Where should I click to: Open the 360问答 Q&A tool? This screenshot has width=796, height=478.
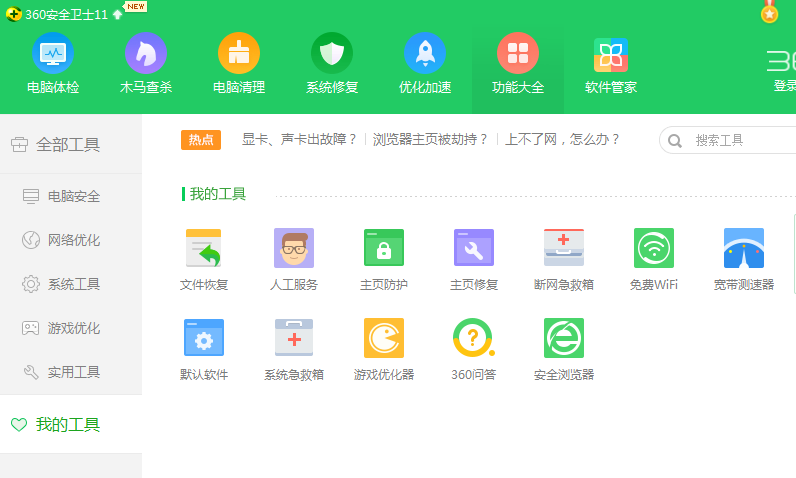point(474,350)
